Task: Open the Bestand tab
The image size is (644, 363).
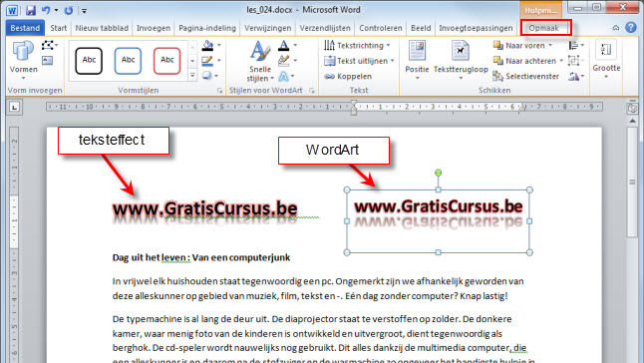Action: 25,28
